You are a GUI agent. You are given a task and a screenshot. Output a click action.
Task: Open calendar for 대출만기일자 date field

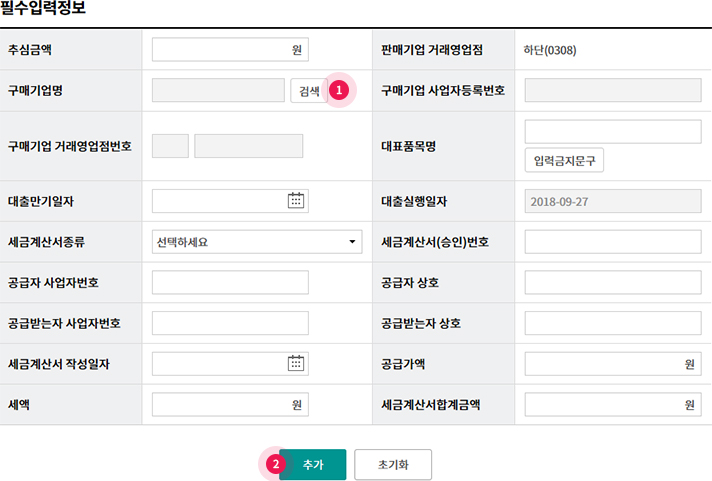(x=296, y=200)
